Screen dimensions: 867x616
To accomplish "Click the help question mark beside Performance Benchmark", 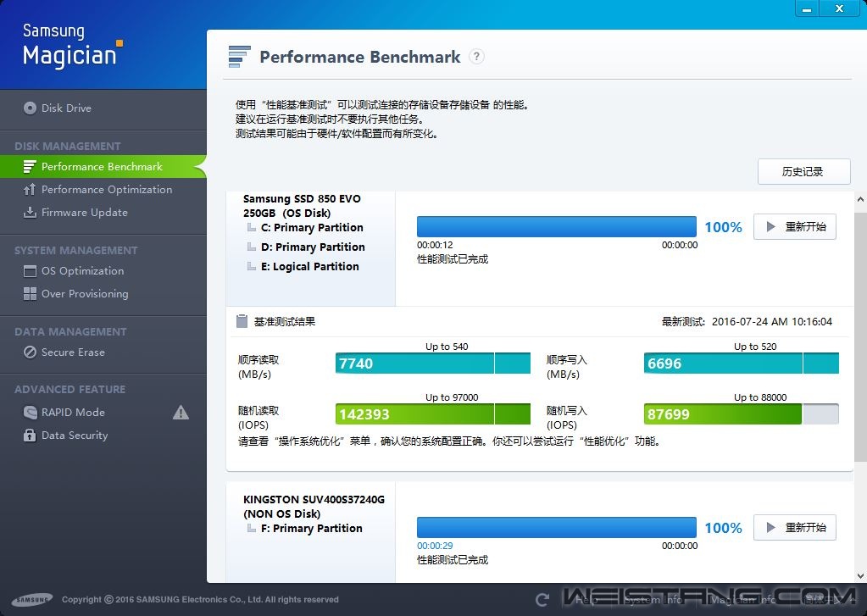I will pyautogui.click(x=476, y=57).
